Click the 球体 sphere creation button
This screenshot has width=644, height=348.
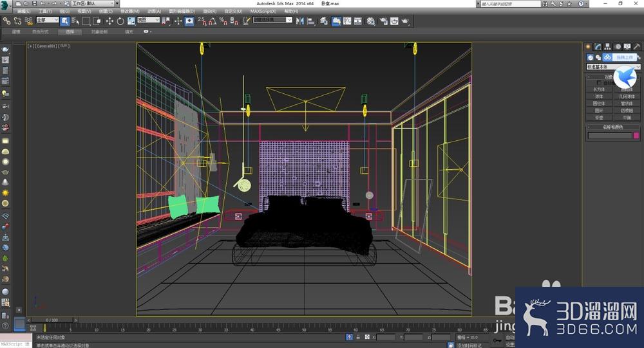(599, 96)
